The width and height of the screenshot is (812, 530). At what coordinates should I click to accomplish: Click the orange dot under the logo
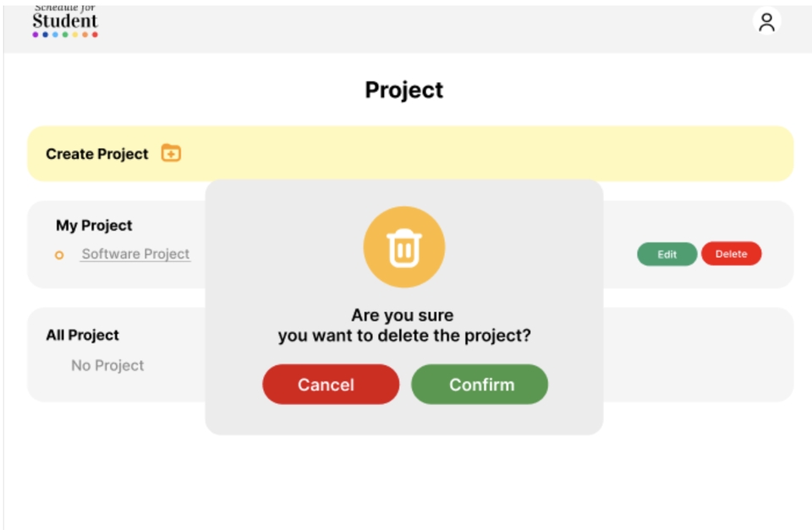(85, 35)
